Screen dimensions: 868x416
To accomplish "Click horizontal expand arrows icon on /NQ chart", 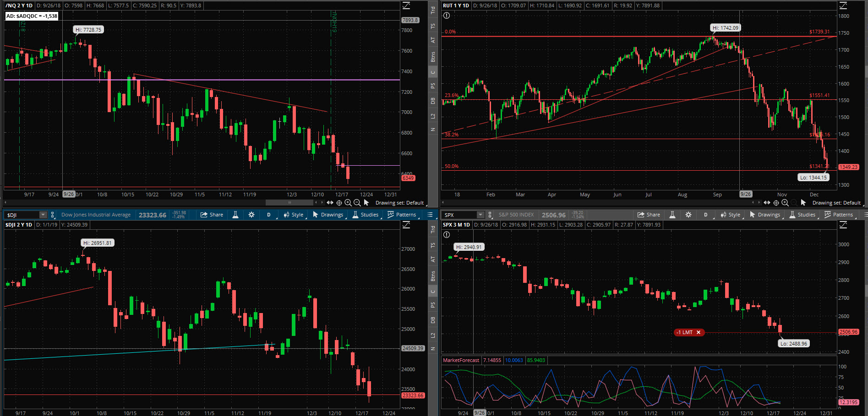I will pos(330,203).
